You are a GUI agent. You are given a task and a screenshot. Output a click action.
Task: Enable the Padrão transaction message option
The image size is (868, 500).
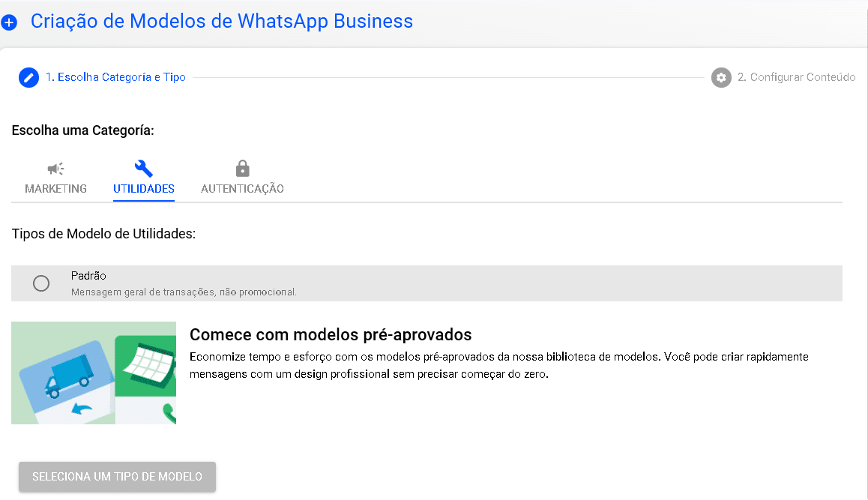tap(41, 283)
